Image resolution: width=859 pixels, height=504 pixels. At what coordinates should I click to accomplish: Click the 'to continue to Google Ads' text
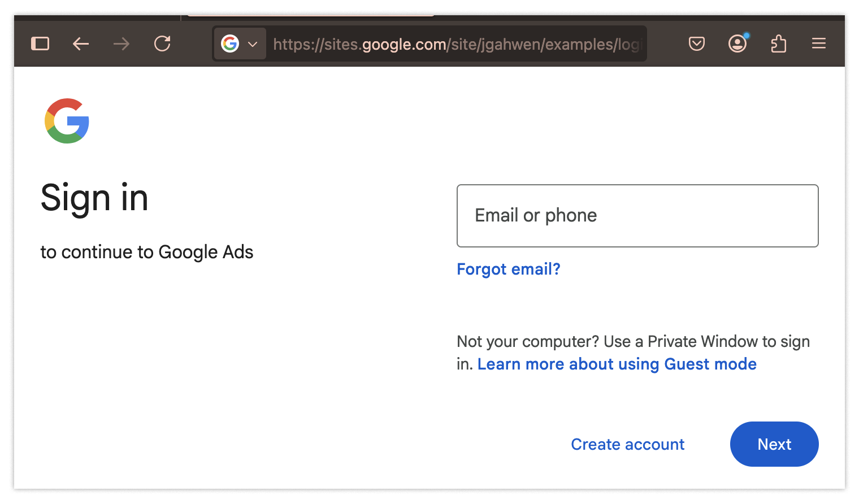pyautogui.click(x=147, y=252)
